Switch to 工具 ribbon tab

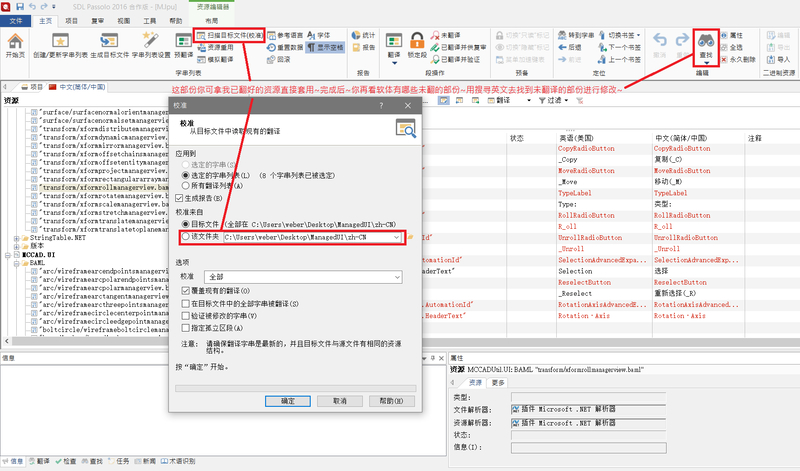pyautogui.click(x=149, y=21)
